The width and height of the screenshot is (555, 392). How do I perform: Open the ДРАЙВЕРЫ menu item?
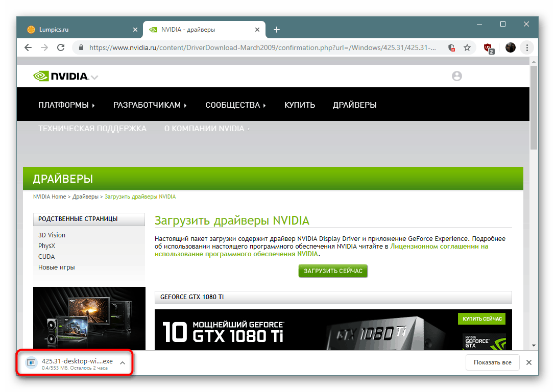(x=354, y=105)
